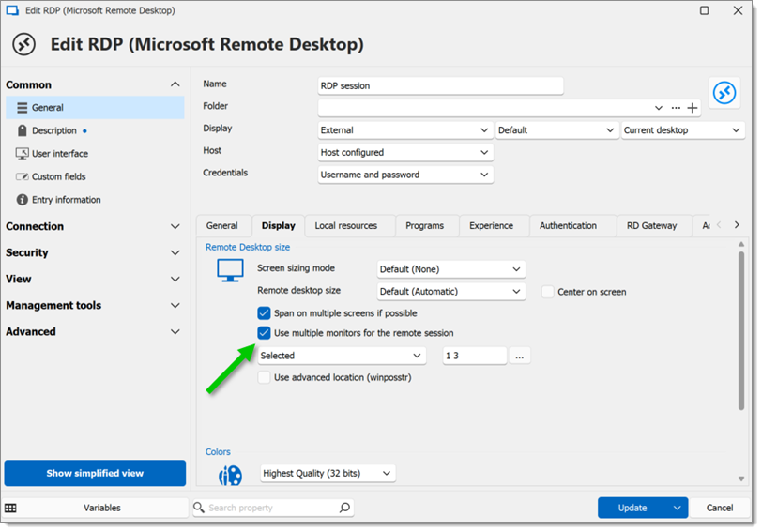Click the Update button
762x532 pixels.
coord(632,508)
